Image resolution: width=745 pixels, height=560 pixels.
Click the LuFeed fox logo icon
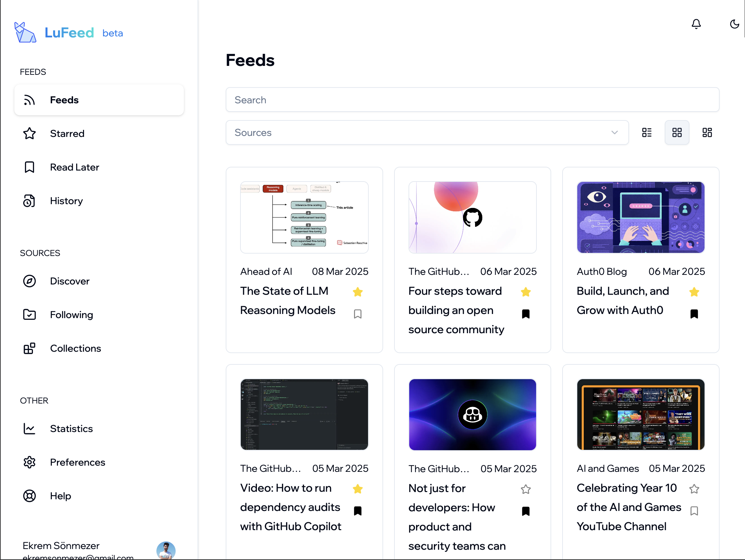click(25, 33)
